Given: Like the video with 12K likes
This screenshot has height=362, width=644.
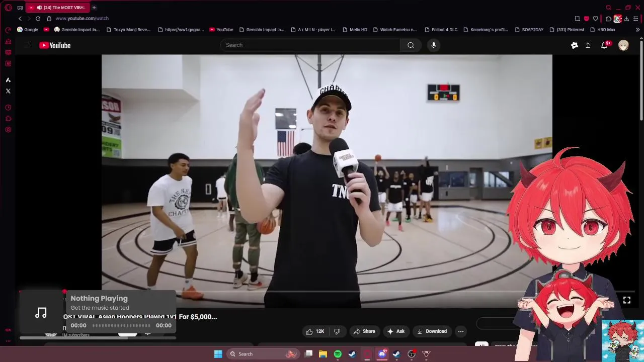Looking at the screenshot, I should coord(315,331).
